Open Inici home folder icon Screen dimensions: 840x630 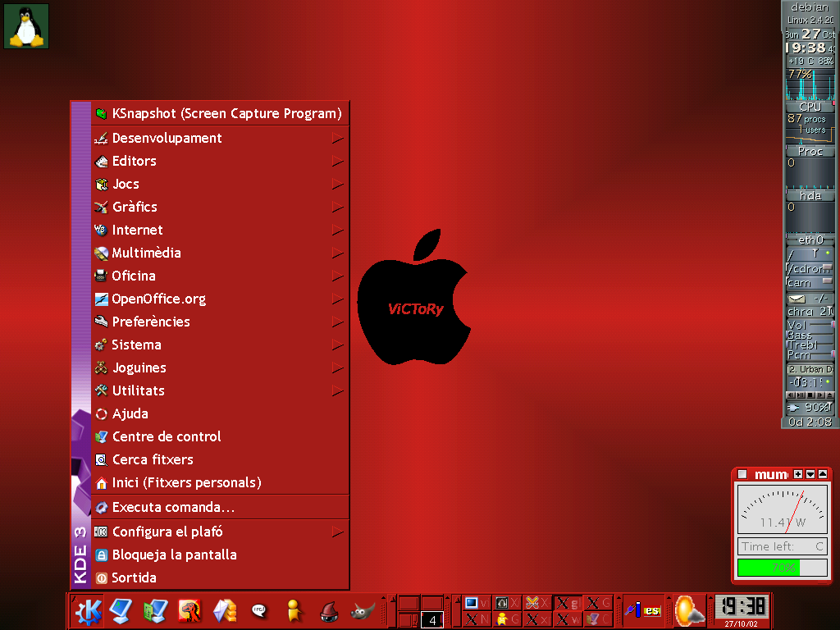[101, 483]
